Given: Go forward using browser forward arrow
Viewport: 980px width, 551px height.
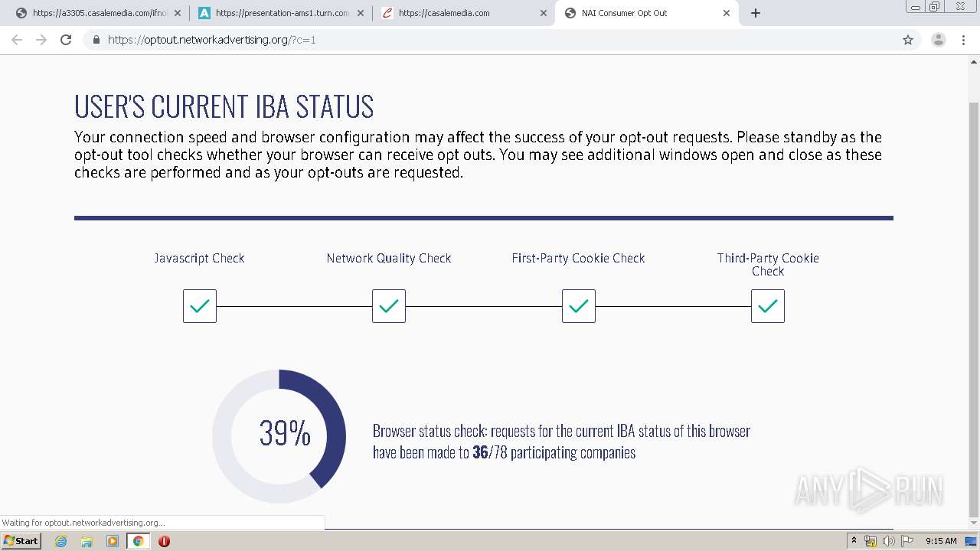Looking at the screenshot, I should (41, 40).
